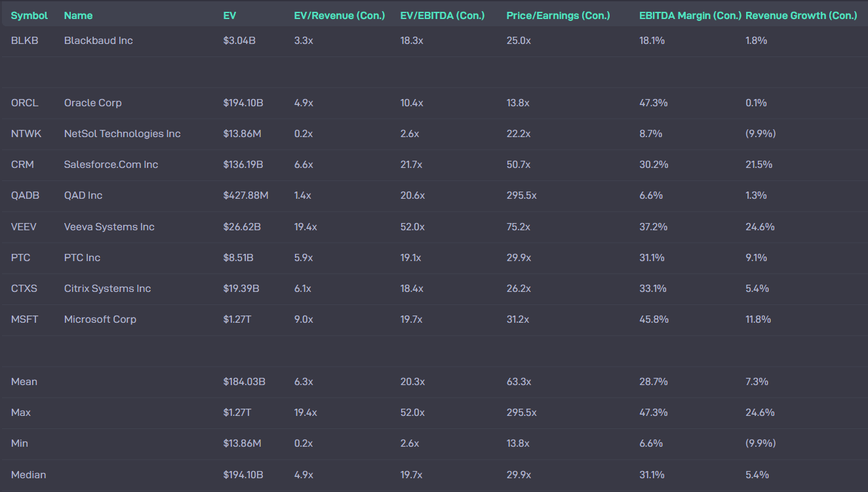Select the MSFT ticker symbol
The image size is (868, 492).
(24, 319)
